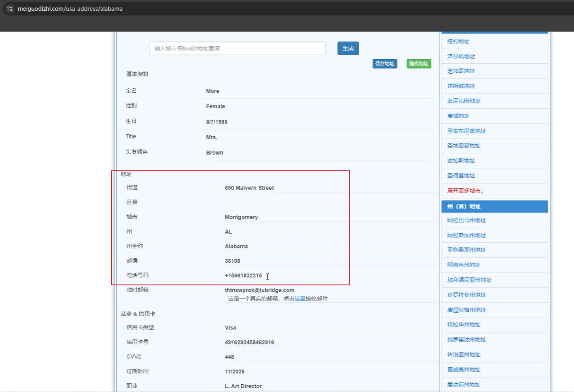Click the city or IP search field

click(237, 48)
